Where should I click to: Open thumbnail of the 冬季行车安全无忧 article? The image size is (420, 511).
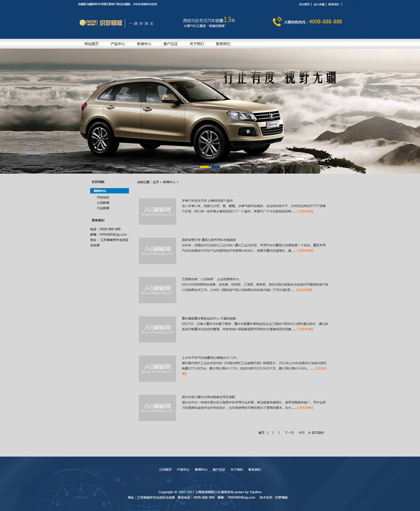coord(157,212)
